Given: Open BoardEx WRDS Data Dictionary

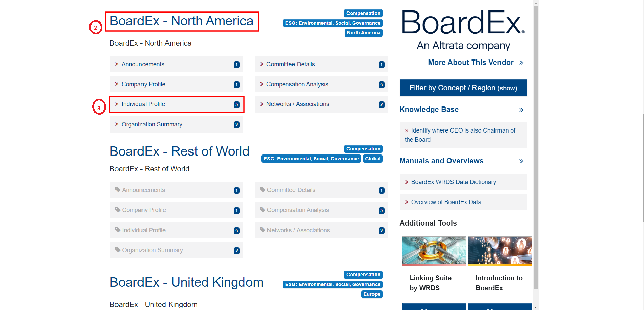Looking at the screenshot, I should click(463, 182).
